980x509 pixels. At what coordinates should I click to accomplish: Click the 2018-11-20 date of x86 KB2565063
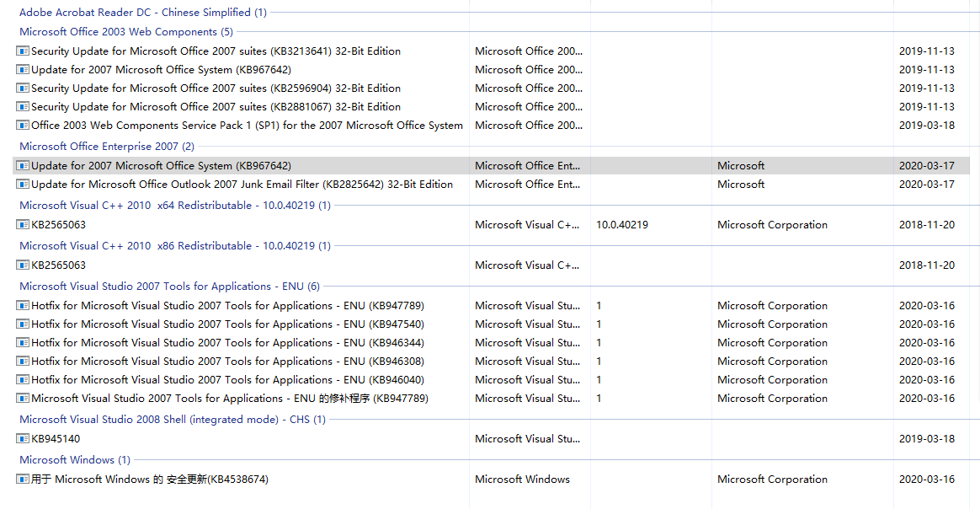coord(927,265)
